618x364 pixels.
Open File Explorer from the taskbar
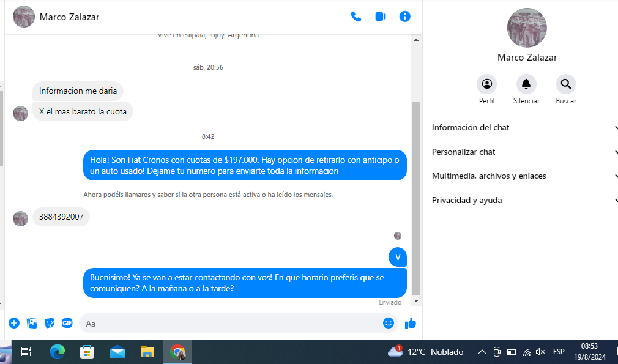pyautogui.click(x=147, y=352)
